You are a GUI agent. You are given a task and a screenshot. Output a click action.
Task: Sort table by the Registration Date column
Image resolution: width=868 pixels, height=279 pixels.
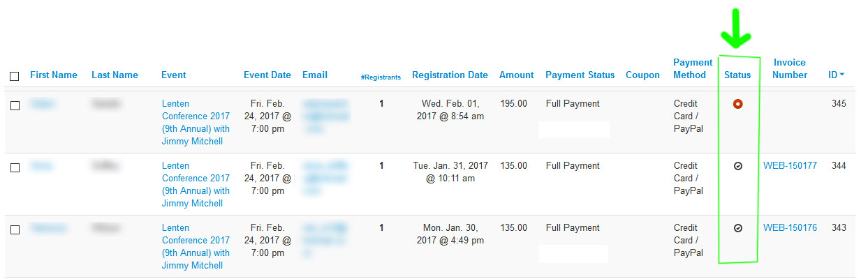pos(450,75)
